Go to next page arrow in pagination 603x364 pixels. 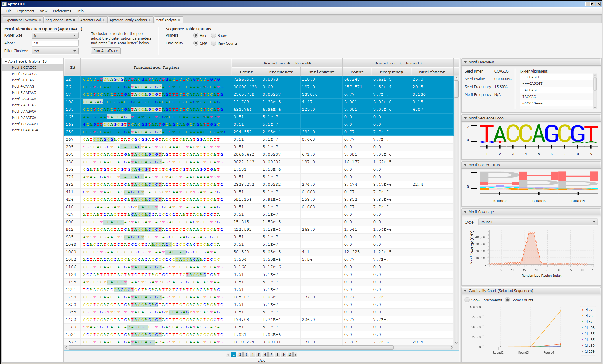coord(296,355)
